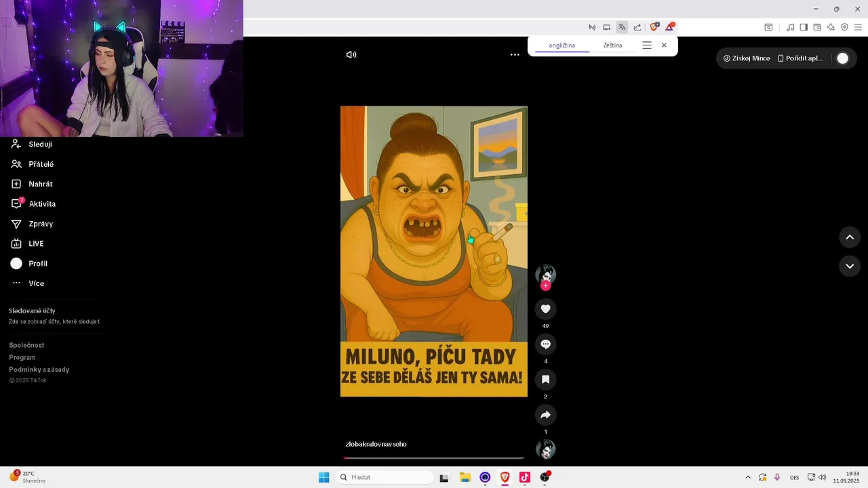Screen dimensions: 868x488
Task: Click the angry woman meme video
Action: coord(434,251)
